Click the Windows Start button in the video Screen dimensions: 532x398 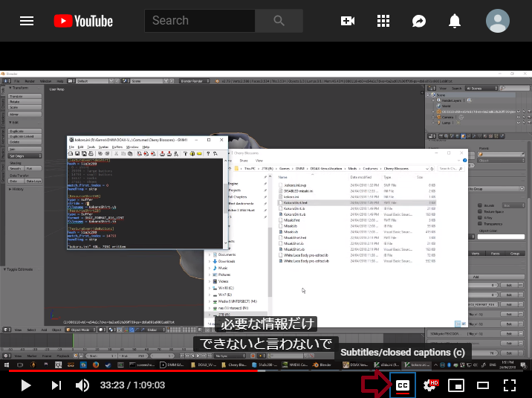point(6,365)
